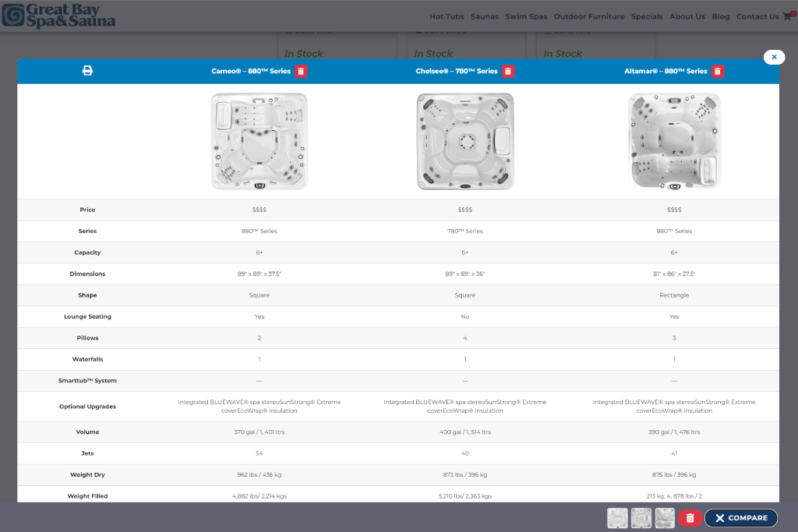Click the Lounge Seating row label
The image size is (798, 532).
[x=87, y=316]
